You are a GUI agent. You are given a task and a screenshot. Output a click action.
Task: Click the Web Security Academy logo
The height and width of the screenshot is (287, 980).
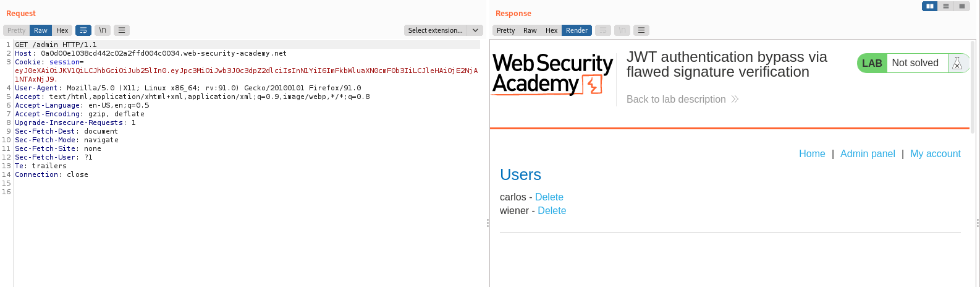point(552,74)
